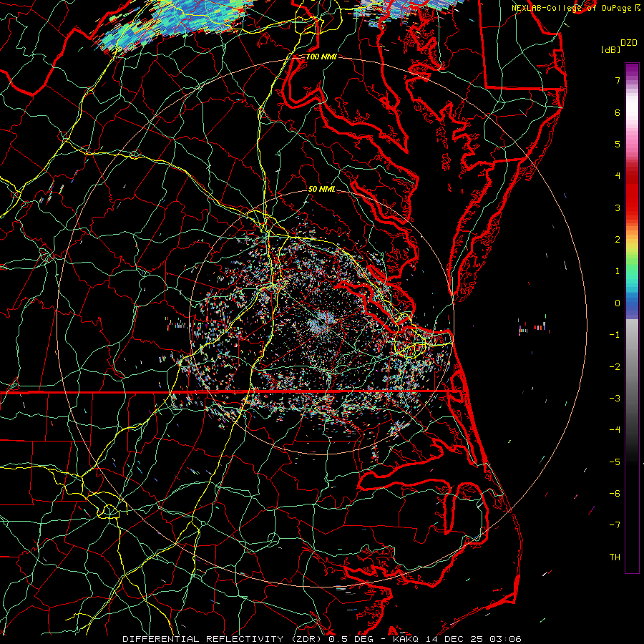
Task: Click the scale value -4
Action: (x=615, y=430)
